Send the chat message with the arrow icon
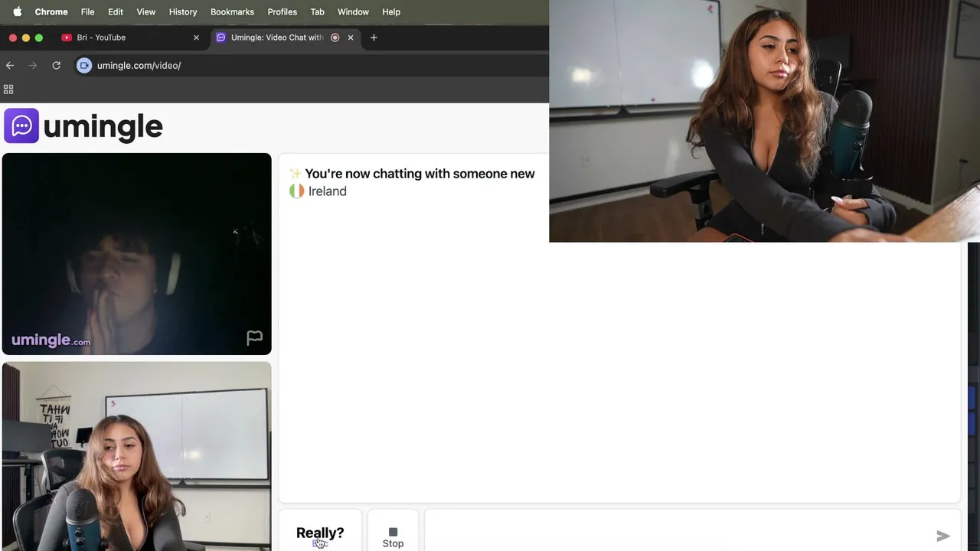The width and height of the screenshot is (980, 551). pos(943,536)
